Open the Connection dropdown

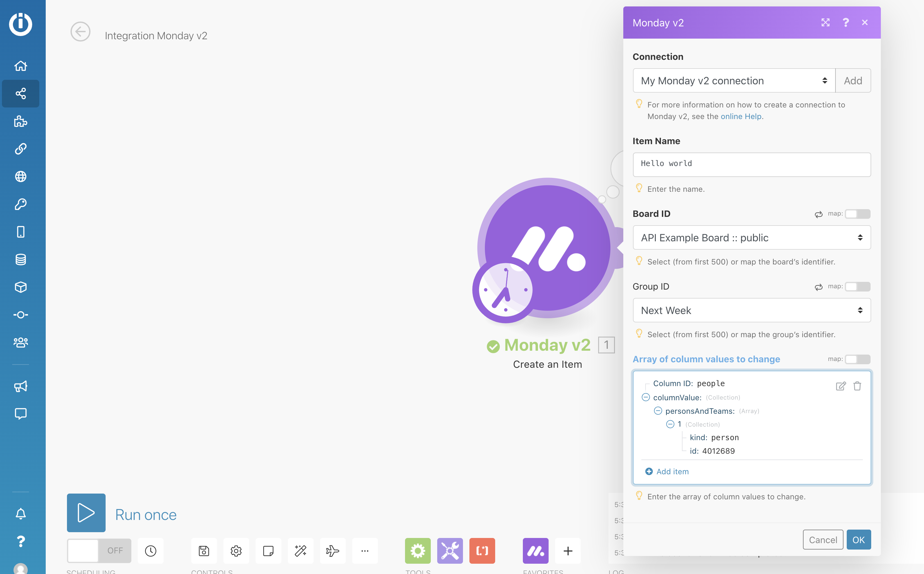tap(734, 80)
